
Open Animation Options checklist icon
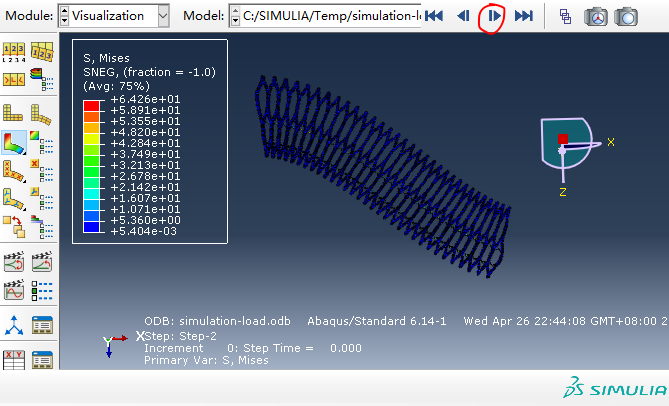click(42, 290)
